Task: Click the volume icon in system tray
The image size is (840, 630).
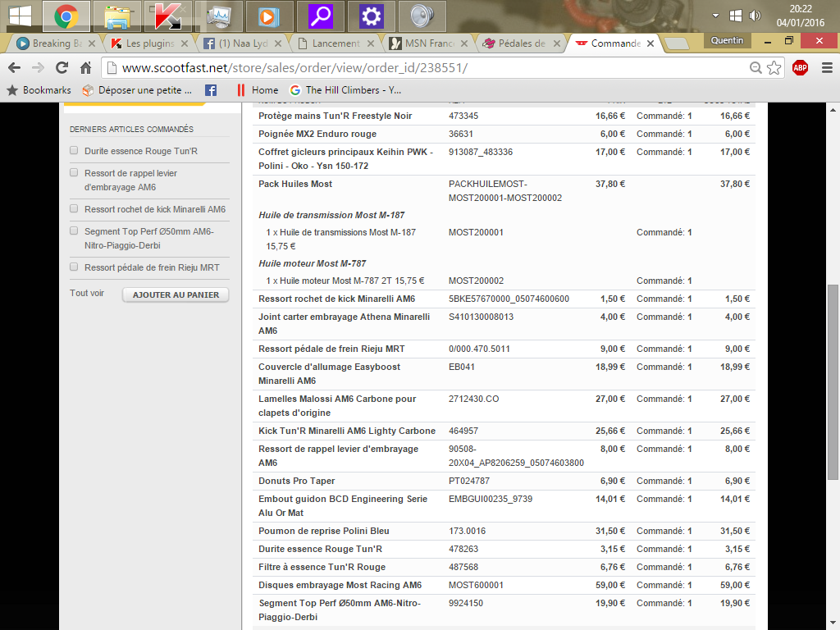Action: tap(755, 16)
